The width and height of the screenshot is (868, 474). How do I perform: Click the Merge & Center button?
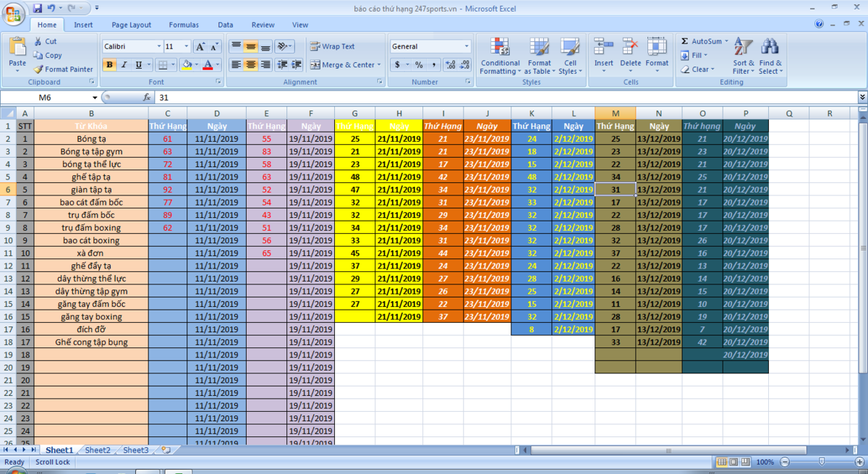click(341, 64)
